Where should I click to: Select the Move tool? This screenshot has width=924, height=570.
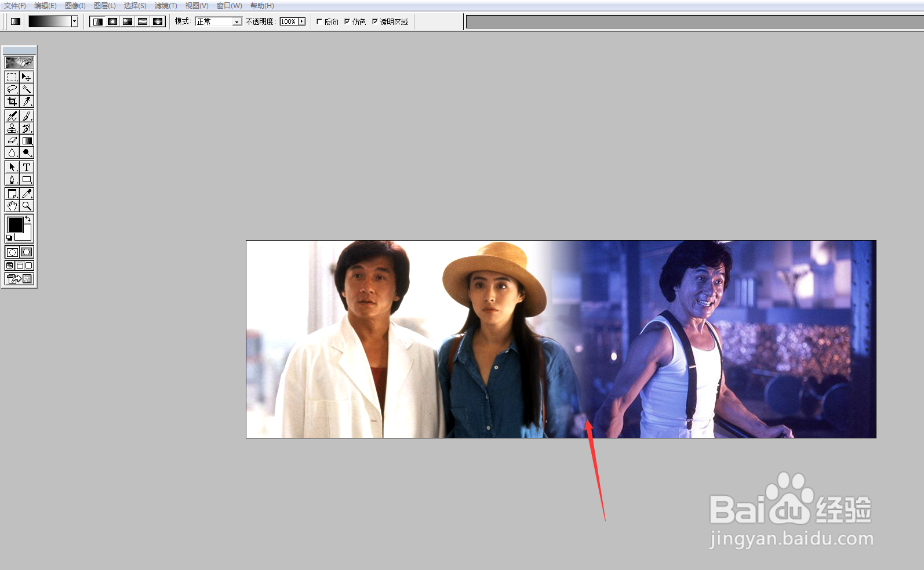(27, 77)
